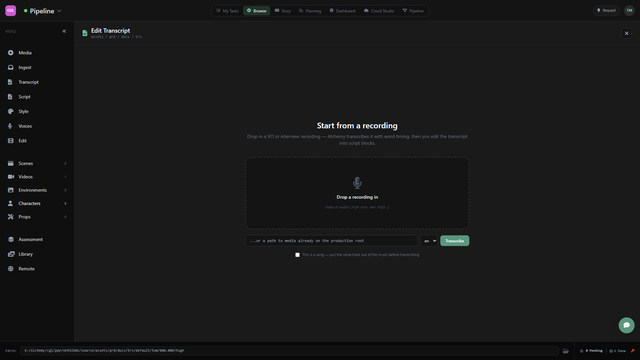Click the microphone icon in drop zone
The image size is (640, 360).
coord(357,182)
